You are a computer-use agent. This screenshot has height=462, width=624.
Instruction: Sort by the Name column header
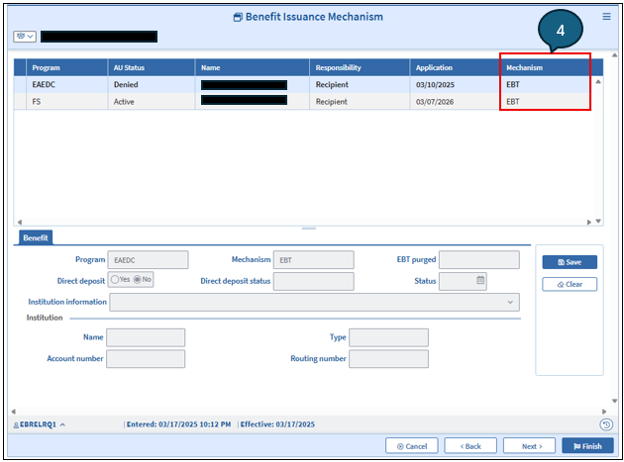252,68
